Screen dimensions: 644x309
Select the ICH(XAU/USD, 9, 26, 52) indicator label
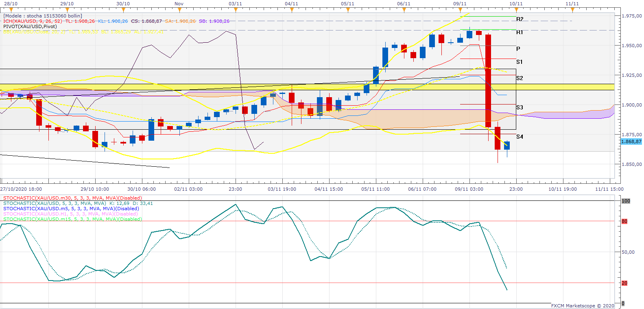coord(33,21)
